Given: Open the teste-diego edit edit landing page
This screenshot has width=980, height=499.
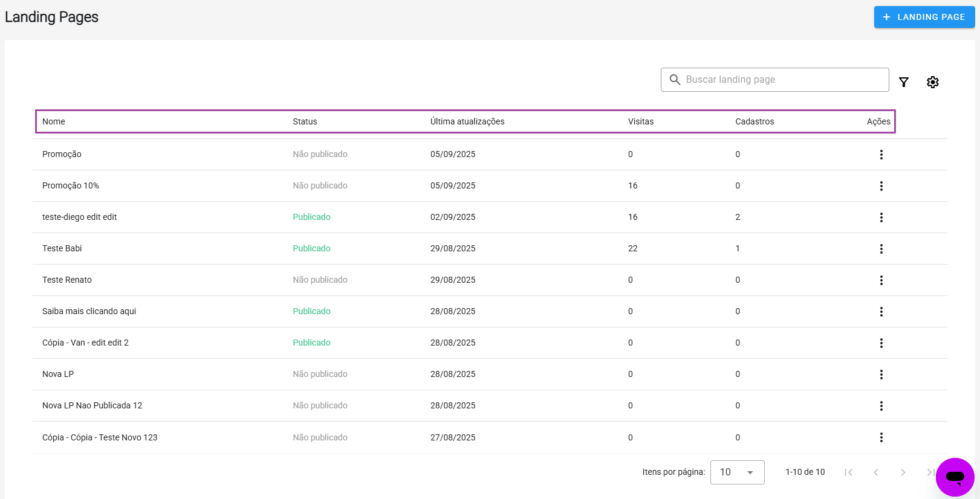Looking at the screenshot, I should 80,217.
